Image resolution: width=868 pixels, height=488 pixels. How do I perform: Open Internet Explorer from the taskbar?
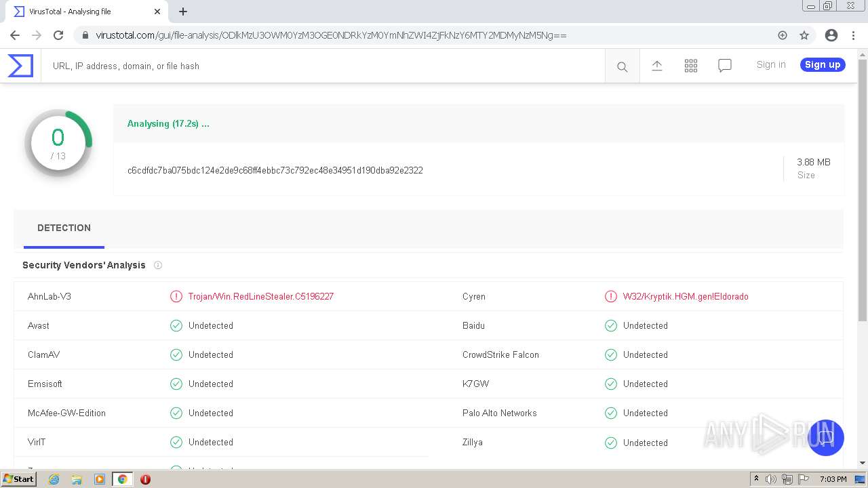(x=54, y=479)
